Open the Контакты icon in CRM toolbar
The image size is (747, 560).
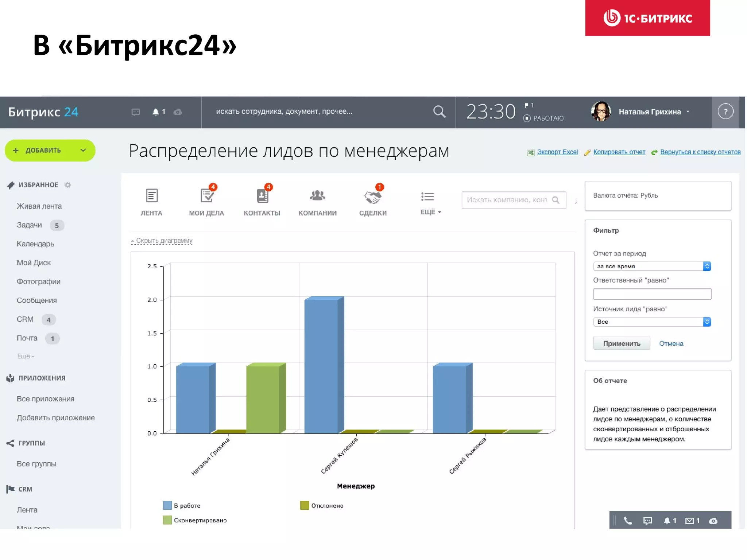[x=262, y=196]
